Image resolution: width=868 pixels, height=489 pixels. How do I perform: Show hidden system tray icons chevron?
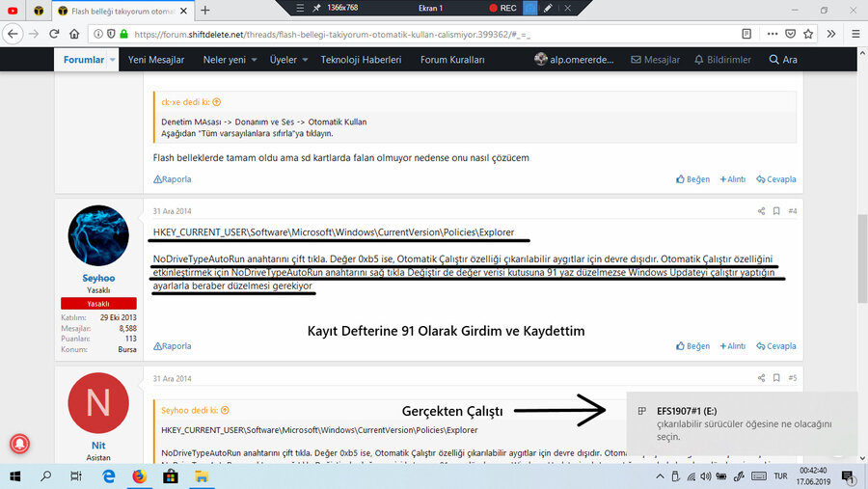[x=660, y=476]
